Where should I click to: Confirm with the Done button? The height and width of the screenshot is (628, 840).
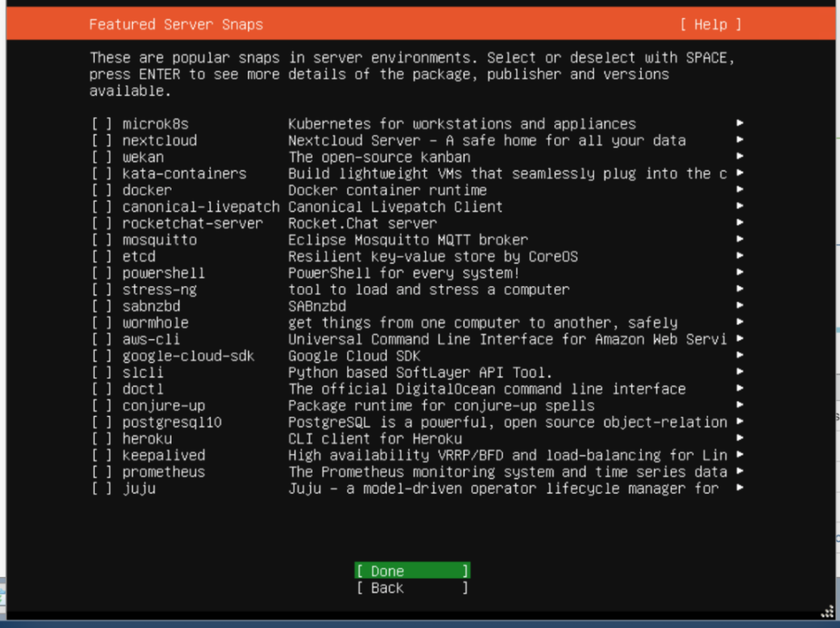click(x=413, y=571)
